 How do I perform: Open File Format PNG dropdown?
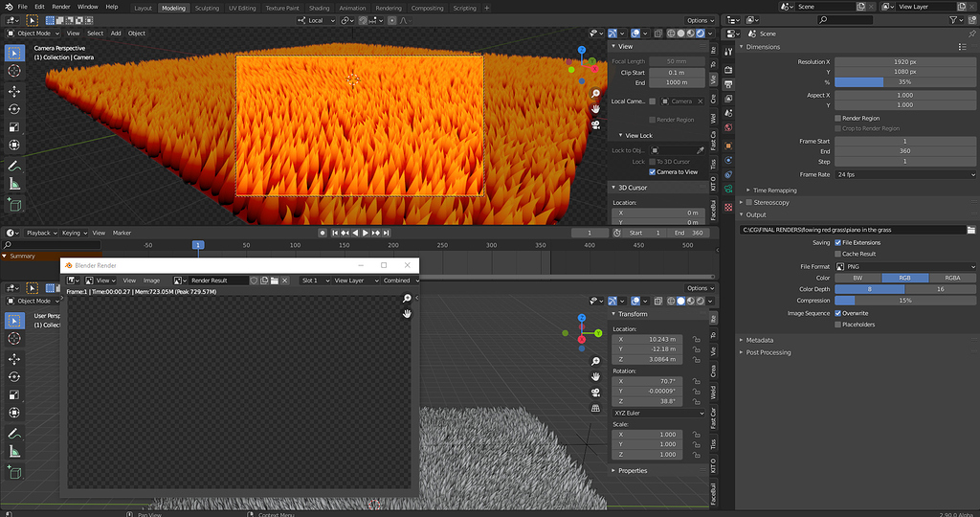[905, 266]
